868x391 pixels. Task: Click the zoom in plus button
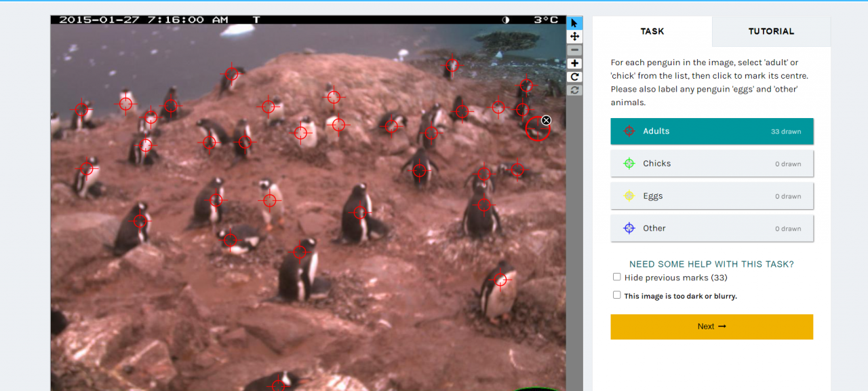point(574,63)
